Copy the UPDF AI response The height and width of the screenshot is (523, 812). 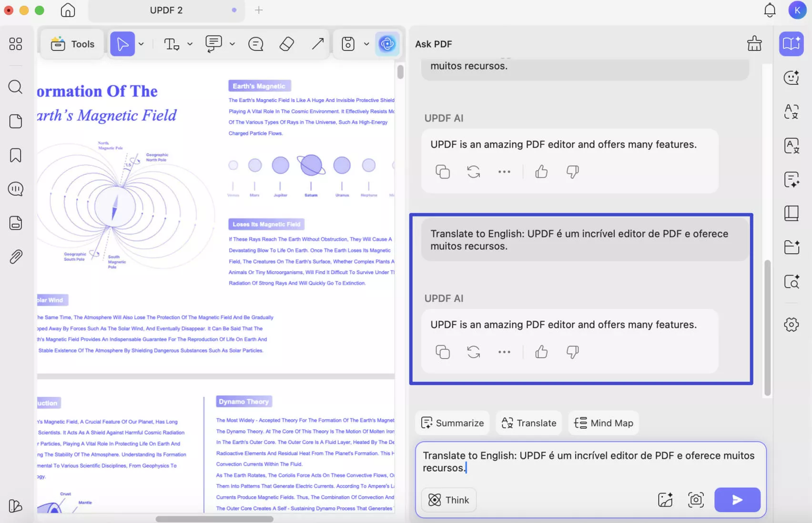tap(442, 172)
